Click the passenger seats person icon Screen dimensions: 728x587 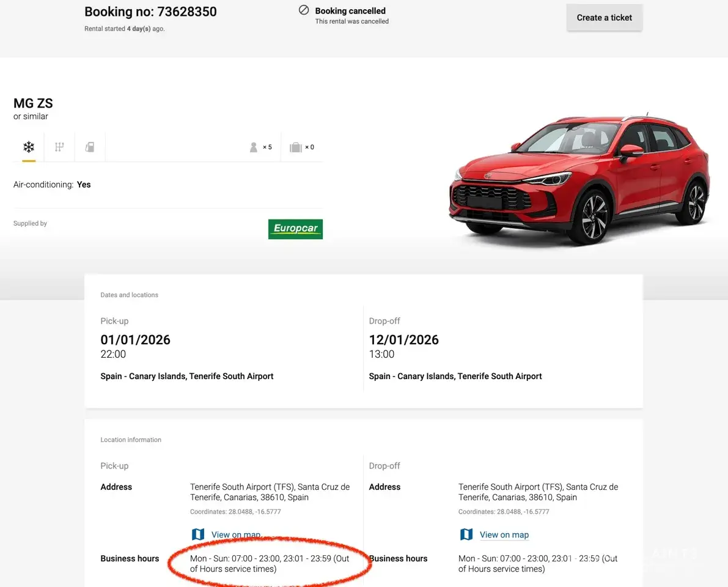click(254, 147)
